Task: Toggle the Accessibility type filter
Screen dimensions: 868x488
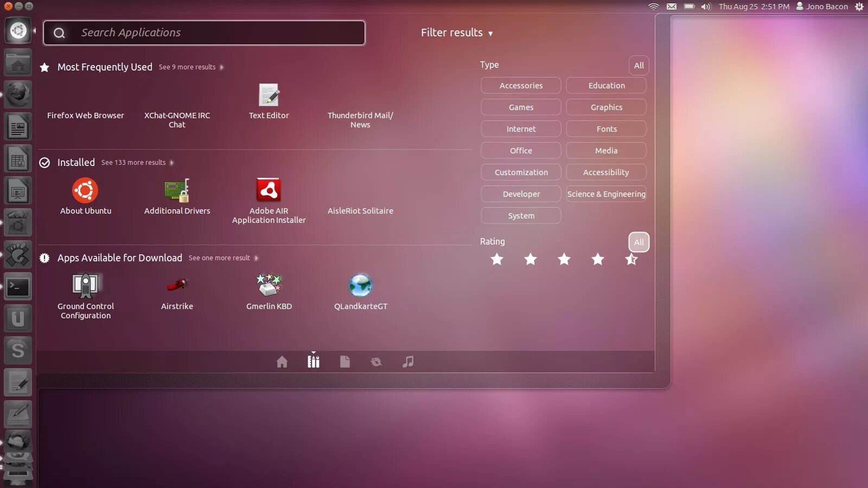Action: pos(606,172)
